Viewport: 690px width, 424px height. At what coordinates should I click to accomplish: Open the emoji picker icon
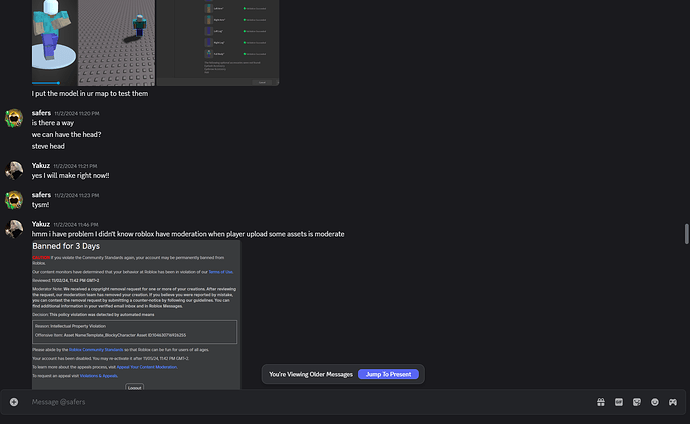tap(655, 402)
